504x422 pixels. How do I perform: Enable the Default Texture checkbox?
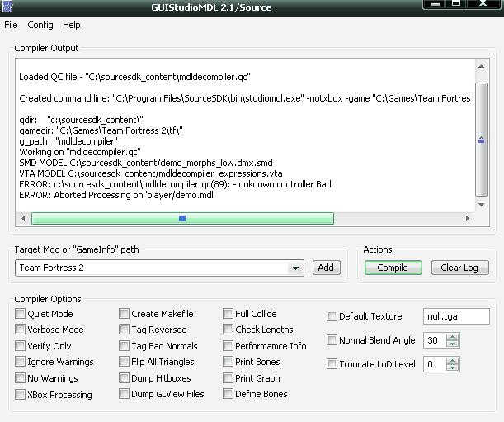[x=332, y=316]
